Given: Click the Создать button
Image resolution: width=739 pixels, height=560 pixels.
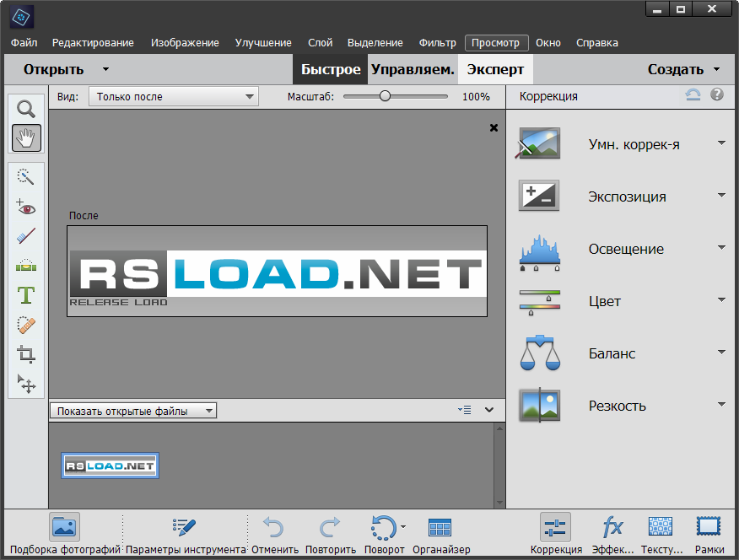Looking at the screenshot, I should [x=675, y=69].
